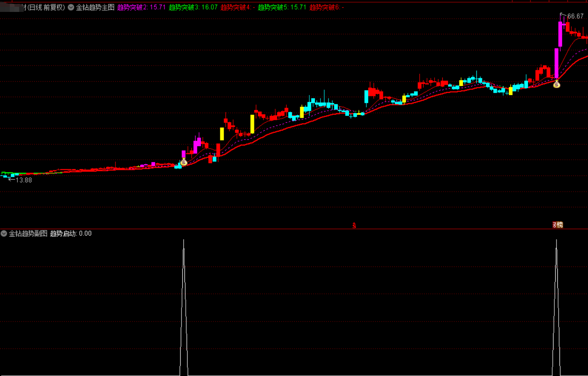Click the money bag signal icon below the 66.67 surge
Screen dimensions: 588x376
click(x=556, y=84)
